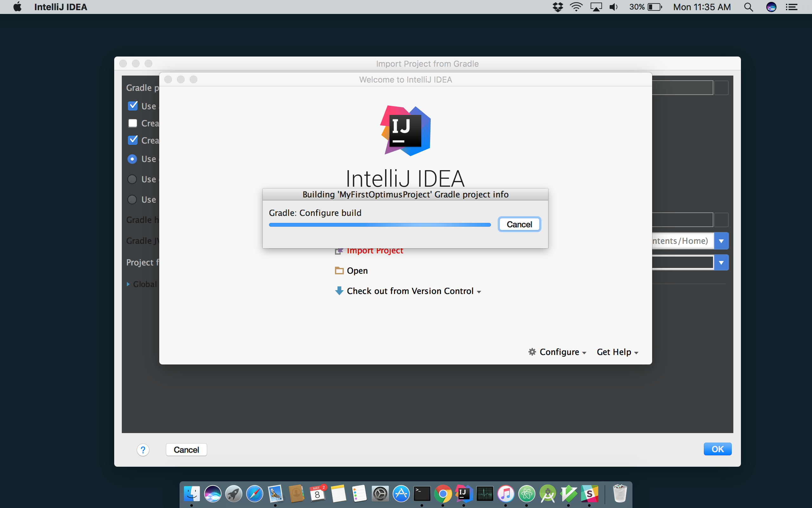Image resolution: width=812 pixels, height=508 pixels.
Task: Open Wi-Fi status in menu bar
Action: [576, 7]
